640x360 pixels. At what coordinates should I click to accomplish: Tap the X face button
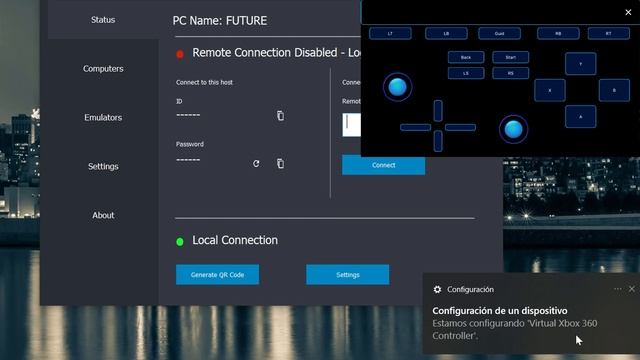pyautogui.click(x=550, y=90)
